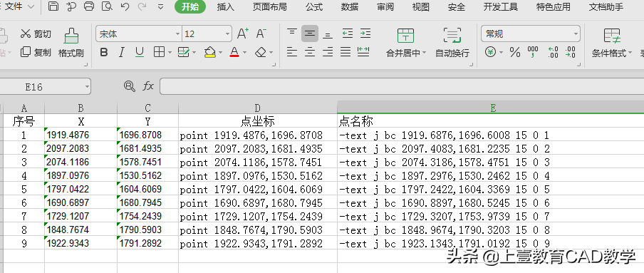Switch to the 页面布局 tab
The width and height of the screenshot is (644, 273).
pyautogui.click(x=269, y=7)
